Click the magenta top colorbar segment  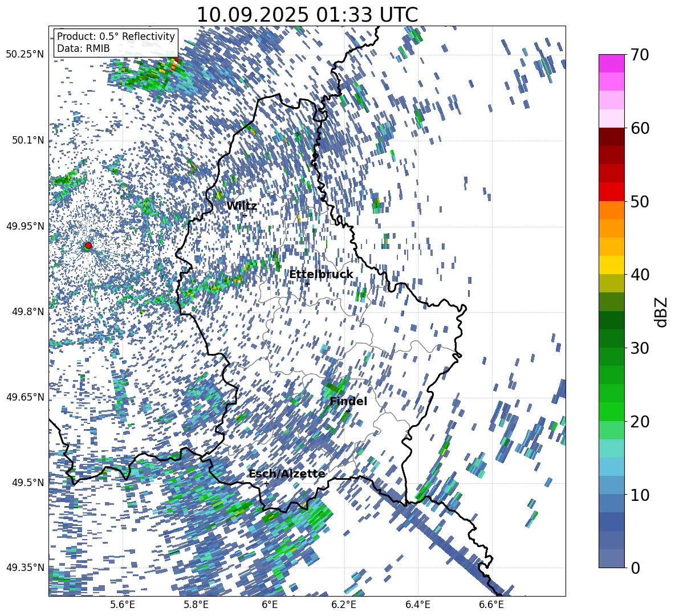[x=611, y=63]
